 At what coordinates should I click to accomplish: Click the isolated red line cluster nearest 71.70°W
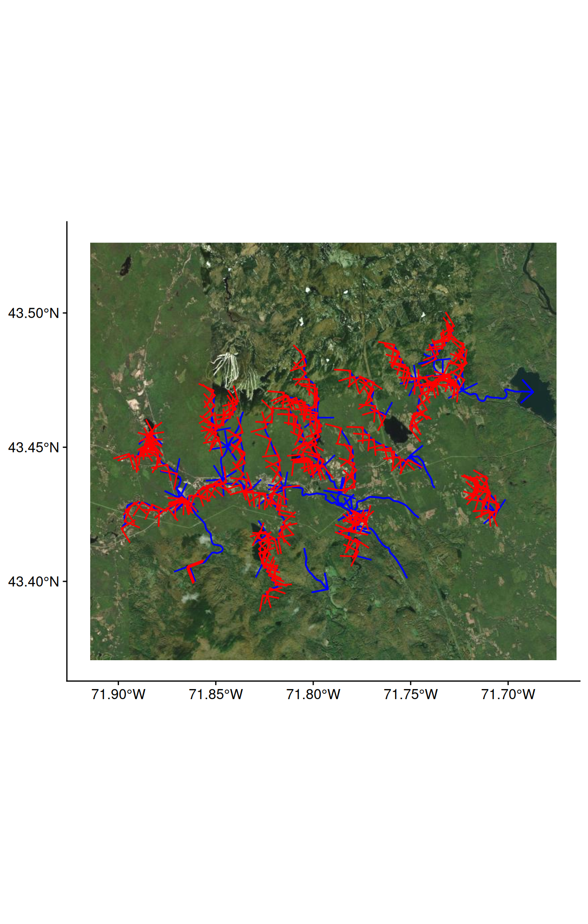pyautogui.click(x=481, y=497)
